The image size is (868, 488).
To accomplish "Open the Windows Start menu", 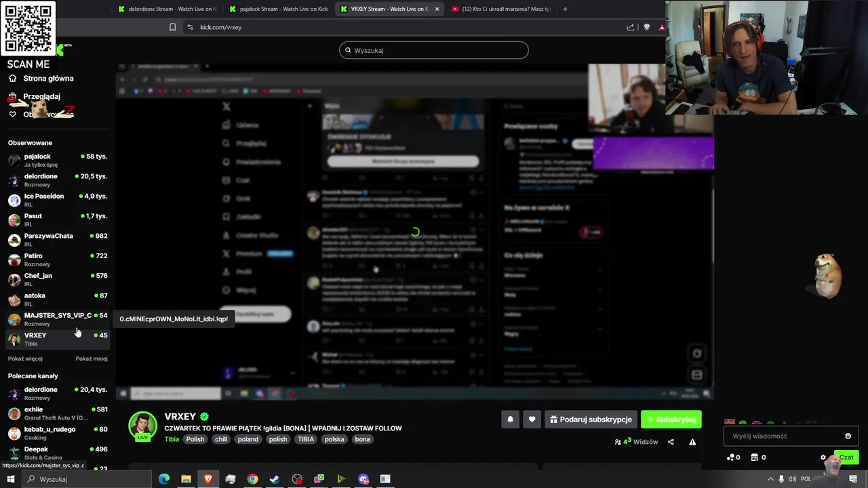I will tap(10, 479).
